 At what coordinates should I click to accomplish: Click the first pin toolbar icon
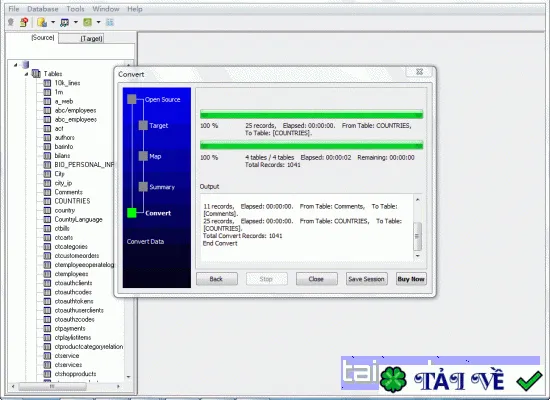pos(11,22)
